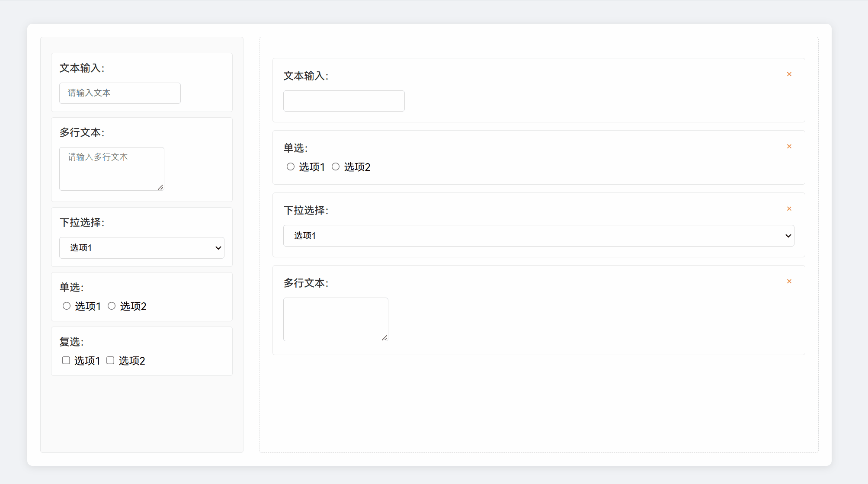The image size is (868, 484).
Task: Click the empty text input on canvas
Action: [344, 101]
